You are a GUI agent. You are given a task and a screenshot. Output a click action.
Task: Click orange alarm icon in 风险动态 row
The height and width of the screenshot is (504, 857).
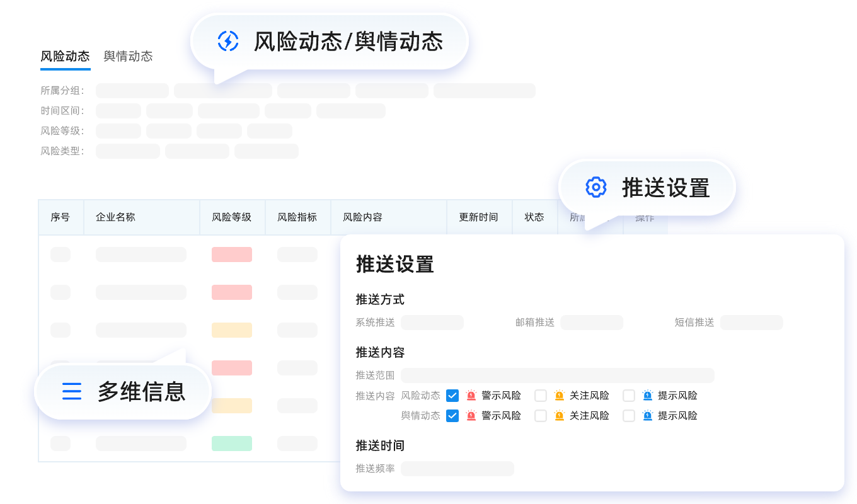[560, 396]
